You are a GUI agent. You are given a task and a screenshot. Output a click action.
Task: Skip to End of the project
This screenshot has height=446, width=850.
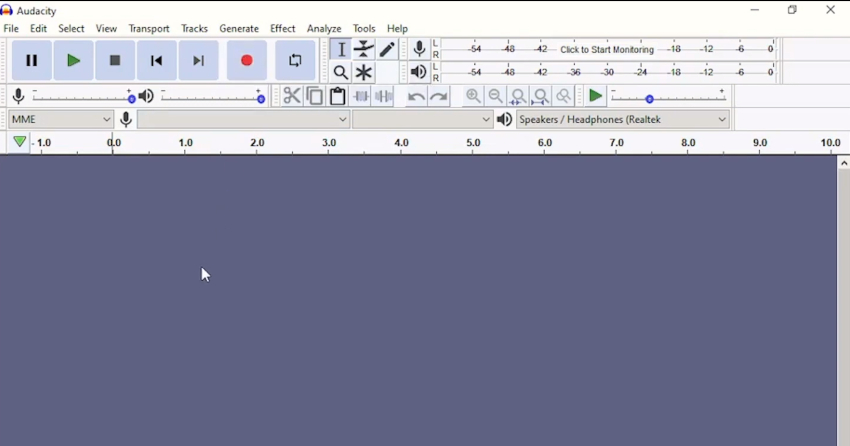[x=198, y=60]
